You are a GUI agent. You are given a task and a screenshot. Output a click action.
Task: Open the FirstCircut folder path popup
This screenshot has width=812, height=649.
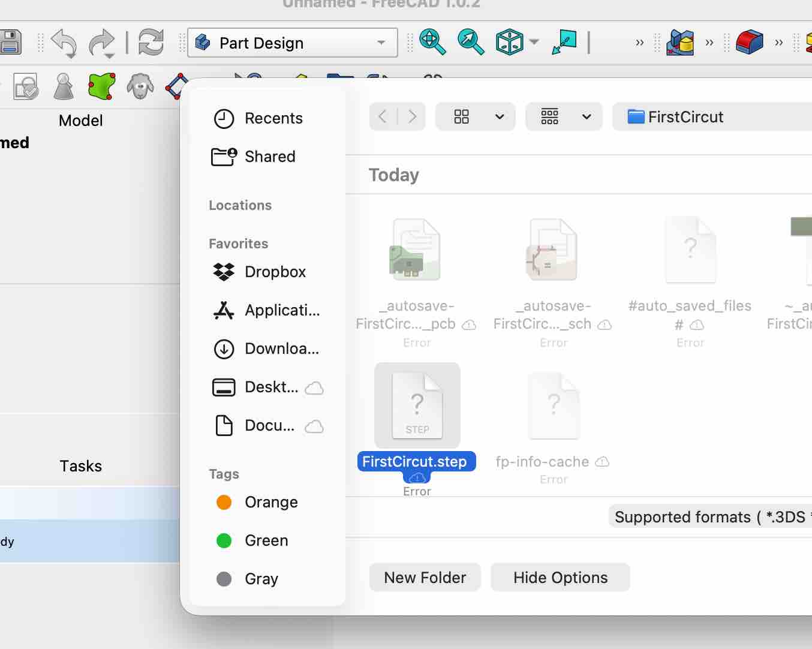(x=712, y=116)
